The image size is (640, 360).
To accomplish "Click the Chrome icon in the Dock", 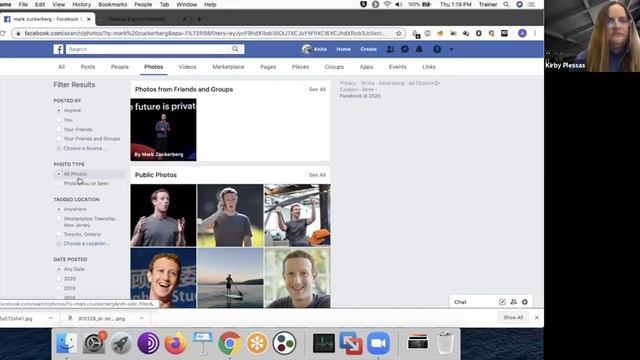I will (230, 343).
